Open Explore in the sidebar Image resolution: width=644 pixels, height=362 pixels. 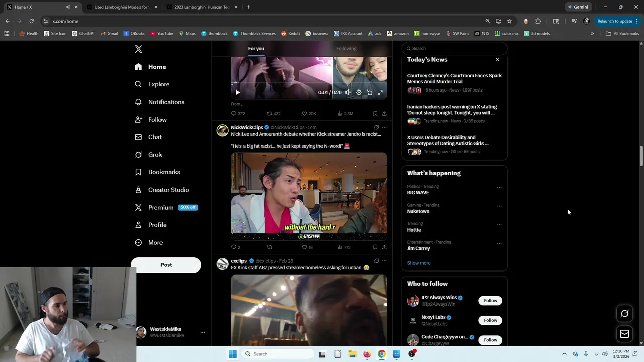click(x=152, y=84)
